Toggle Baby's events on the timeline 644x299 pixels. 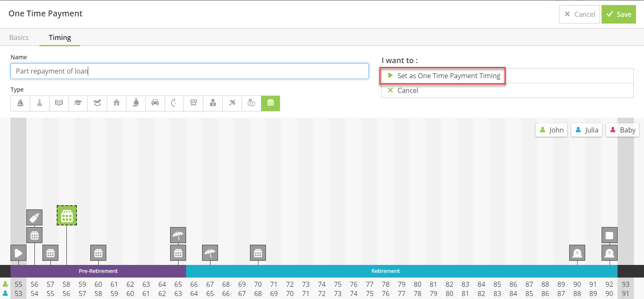(x=623, y=130)
